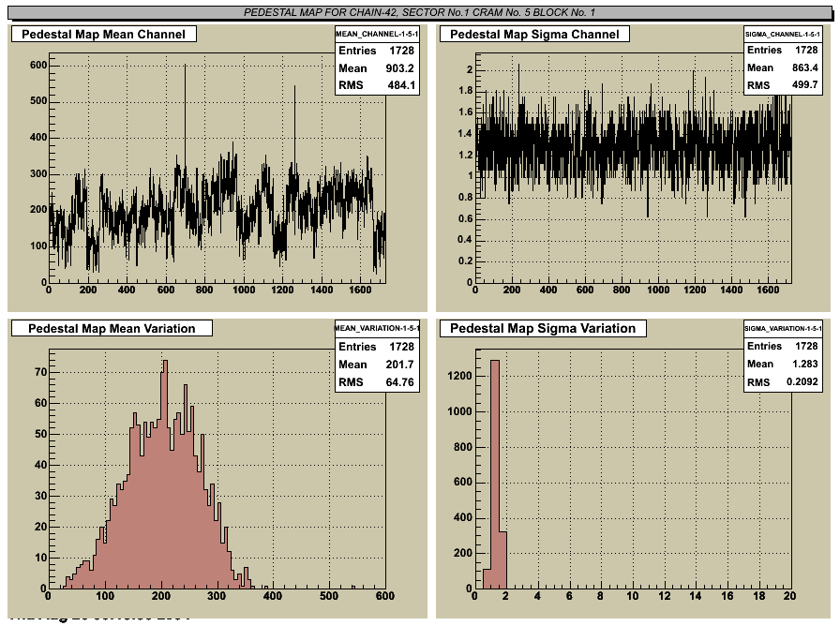This screenshot has width=840, height=626.
Task: Click y-axis label 600 on Mean Channel plot
Action: tap(38, 65)
